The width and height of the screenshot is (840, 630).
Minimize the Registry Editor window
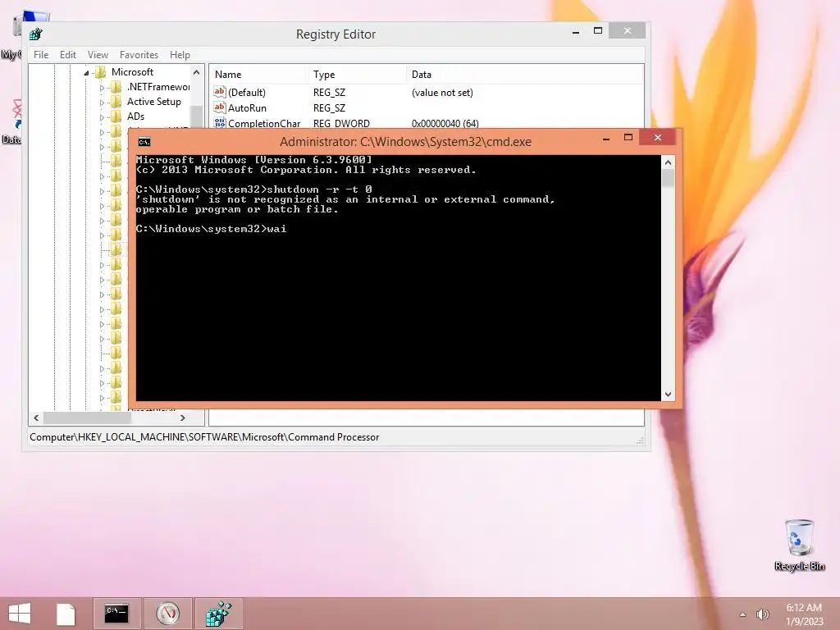[x=576, y=32]
